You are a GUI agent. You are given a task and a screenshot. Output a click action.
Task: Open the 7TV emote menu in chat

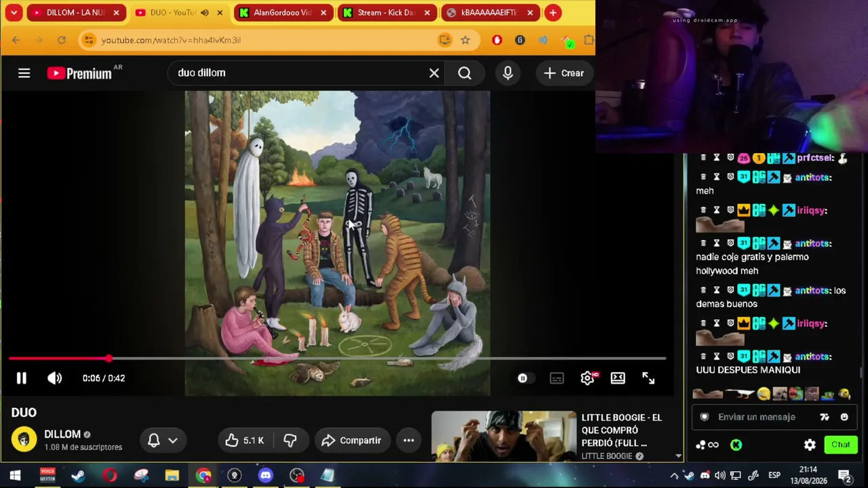(825, 417)
